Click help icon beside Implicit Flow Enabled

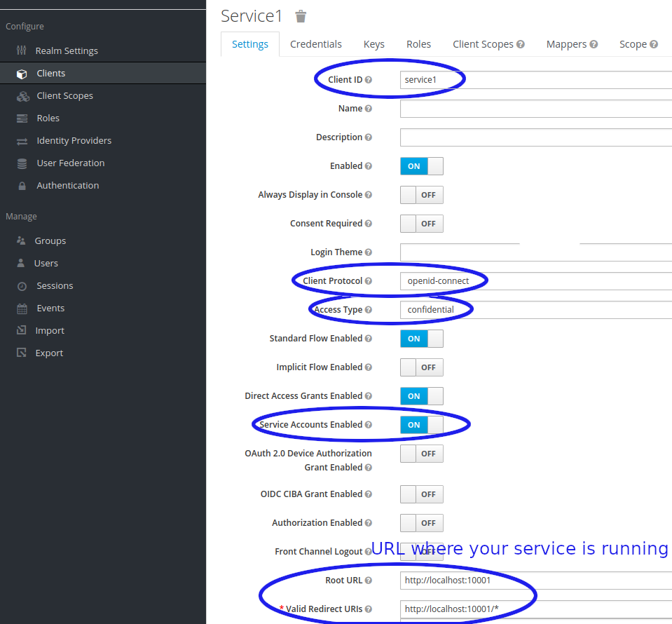point(368,367)
